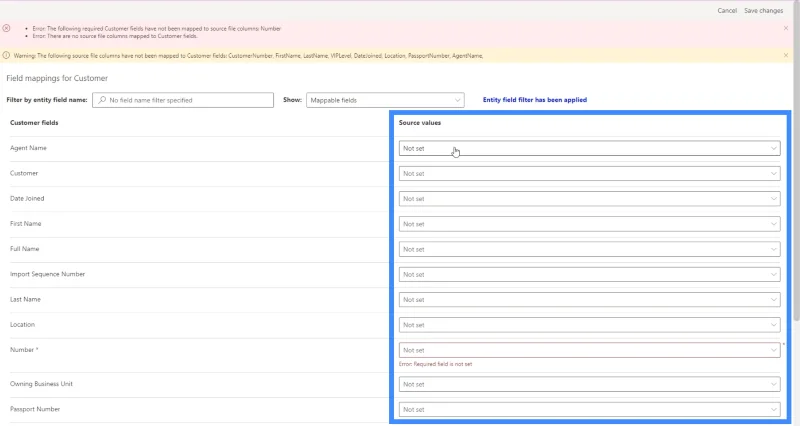Open source dropdown for Import Sequence Number
The width and height of the screenshot is (800, 426).
[589, 274]
